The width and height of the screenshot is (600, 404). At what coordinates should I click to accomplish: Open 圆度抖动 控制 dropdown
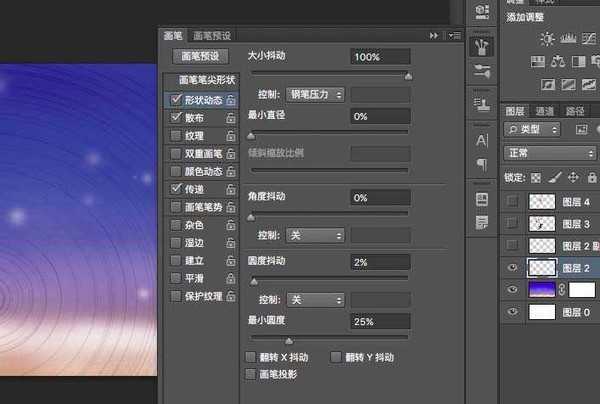(x=315, y=300)
